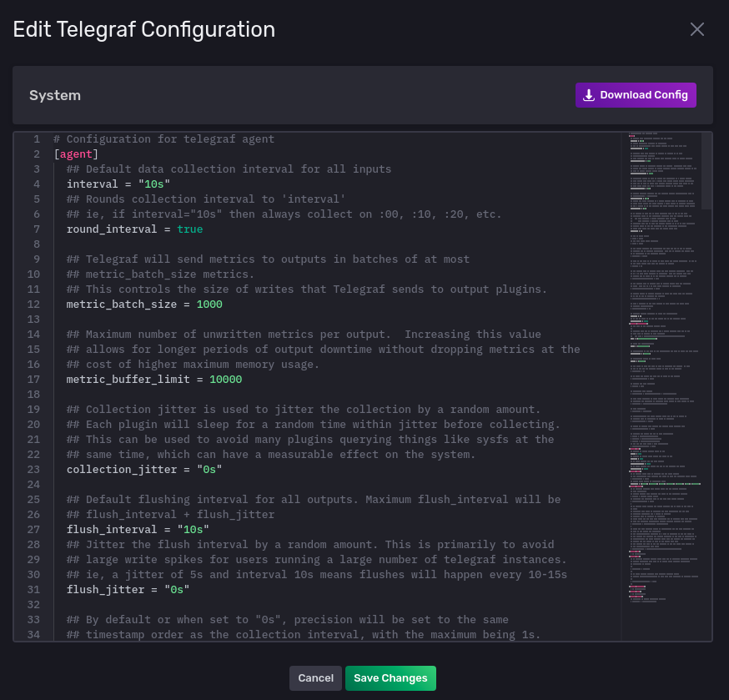Viewport: 729px width, 700px height.
Task: Click comment 'Collection jitter is used to jitter' line
Action: (x=304, y=410)
